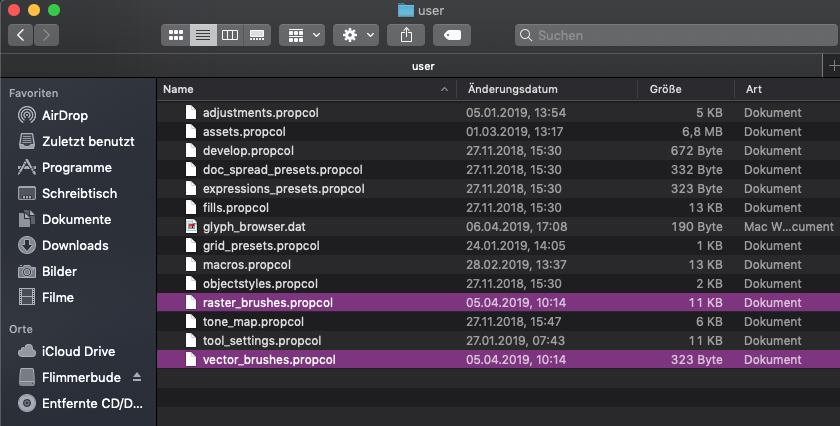Switch to icon view mode
This screenshot has width=840, height=426.
[176, 35]
